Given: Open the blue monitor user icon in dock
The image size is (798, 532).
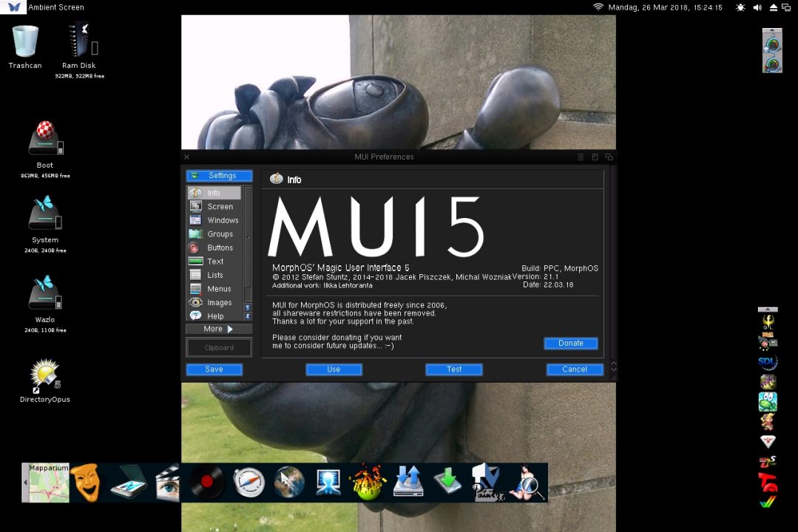Looking at the screenshot, I should coord(328,482).
